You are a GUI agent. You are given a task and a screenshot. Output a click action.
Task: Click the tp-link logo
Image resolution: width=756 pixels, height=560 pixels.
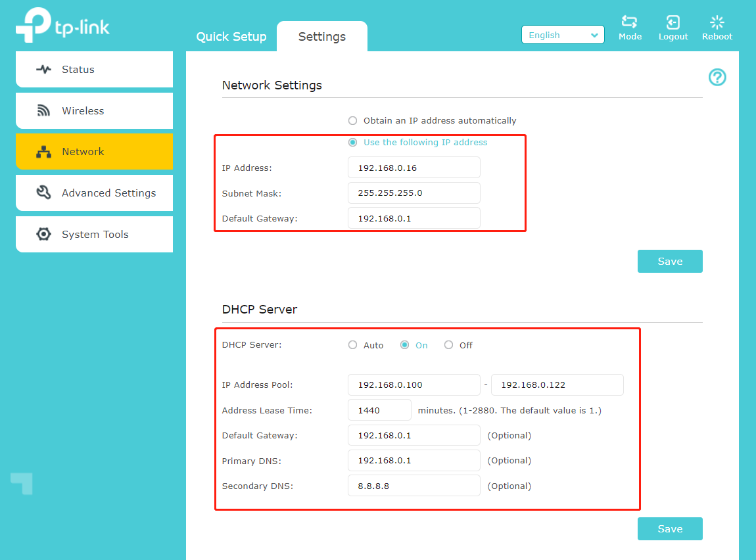click(62, 24)
